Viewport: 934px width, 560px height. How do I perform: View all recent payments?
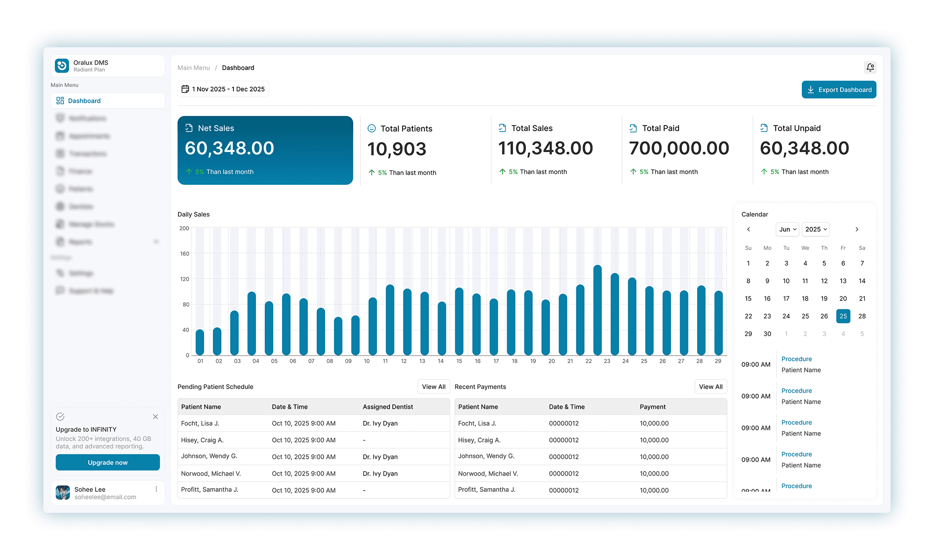click(x=710, y=387)
